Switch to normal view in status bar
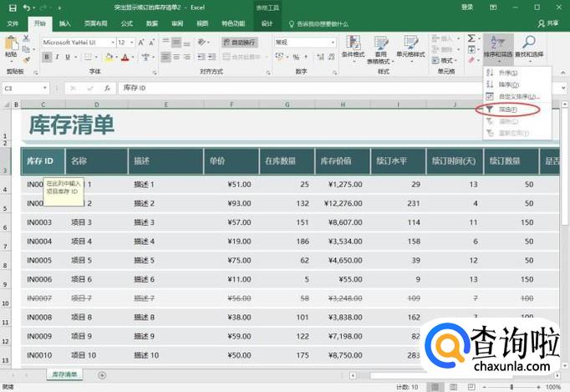 435,387
